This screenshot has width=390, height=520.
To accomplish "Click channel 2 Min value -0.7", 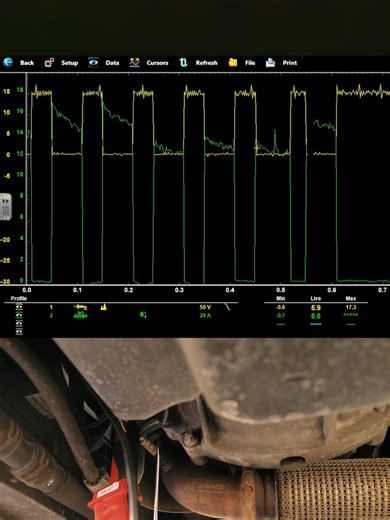I will [x=280, y=315].
